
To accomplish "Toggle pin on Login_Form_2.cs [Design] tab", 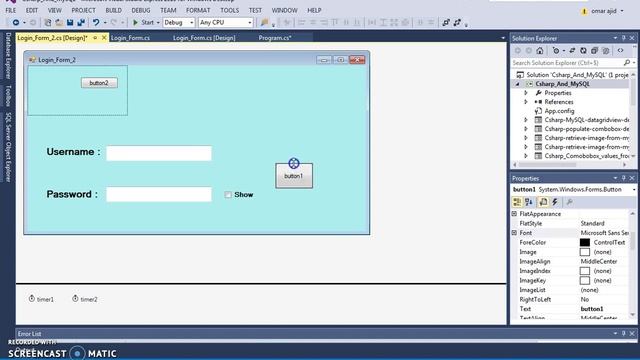I will click(x=95, y=38).
